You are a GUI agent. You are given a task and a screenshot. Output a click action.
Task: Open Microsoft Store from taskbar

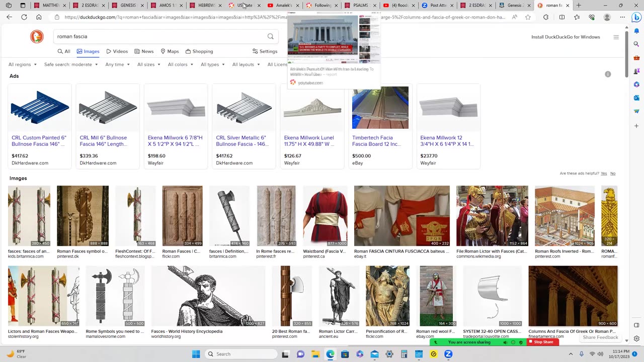345,354
